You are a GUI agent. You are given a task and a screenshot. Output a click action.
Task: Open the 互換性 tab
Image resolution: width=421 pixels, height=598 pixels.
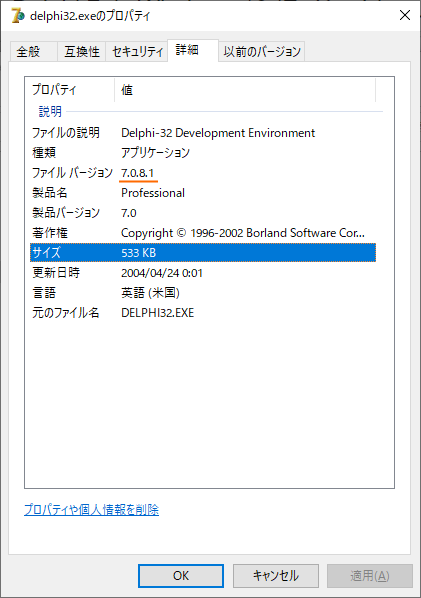82,51
